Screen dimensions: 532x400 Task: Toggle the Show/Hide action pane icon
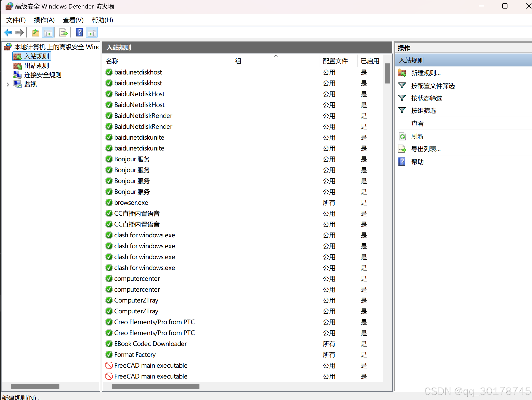coord(92,33)
